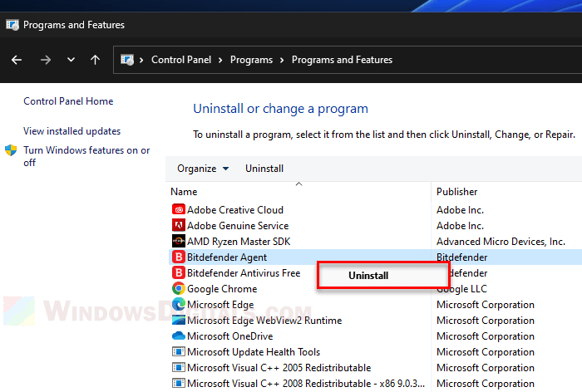Go forward with the right arrow
The image size is (582, 392).
[x=45, y=60]
